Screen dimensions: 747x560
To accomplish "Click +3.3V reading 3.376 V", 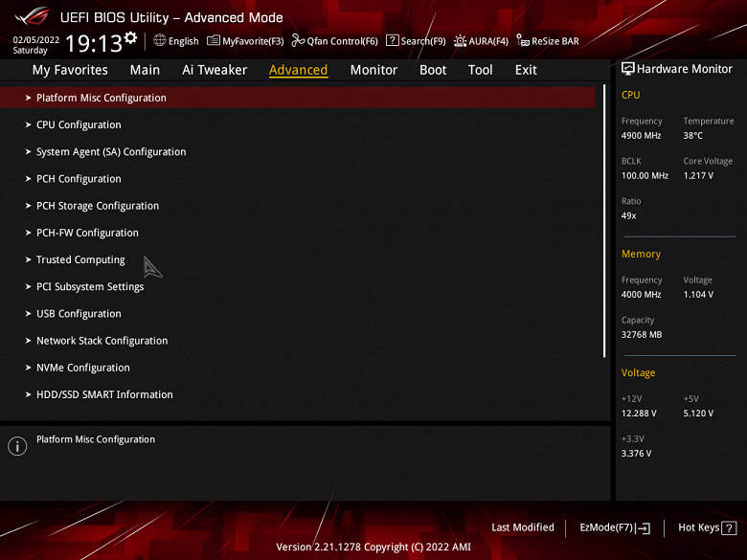I will [636, 454].
